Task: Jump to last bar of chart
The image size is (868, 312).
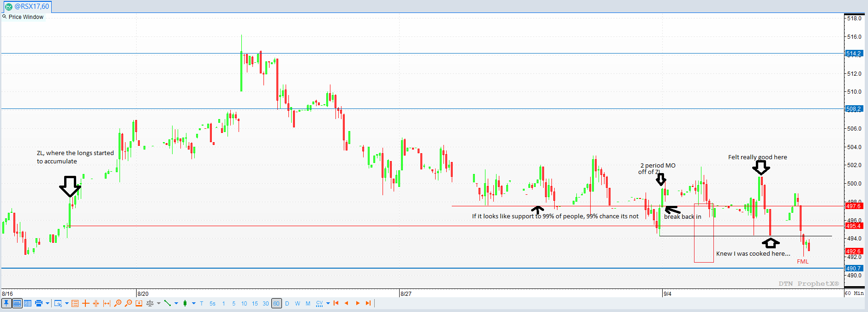Action: click(368, 303)
